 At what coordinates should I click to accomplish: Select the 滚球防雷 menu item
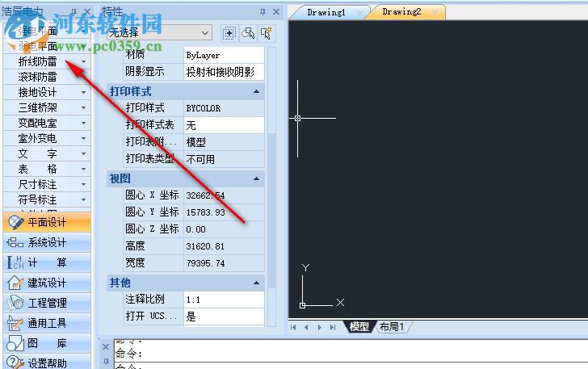[47, 77]
